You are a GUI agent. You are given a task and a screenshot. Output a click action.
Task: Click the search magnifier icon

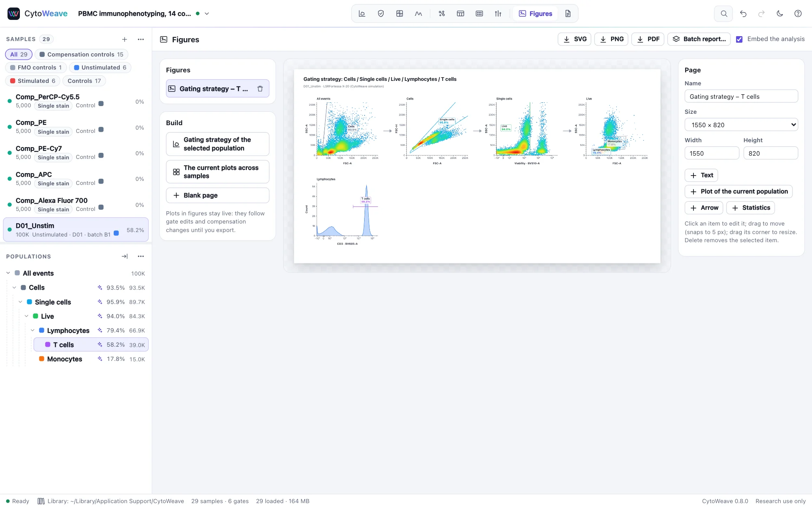724,13
